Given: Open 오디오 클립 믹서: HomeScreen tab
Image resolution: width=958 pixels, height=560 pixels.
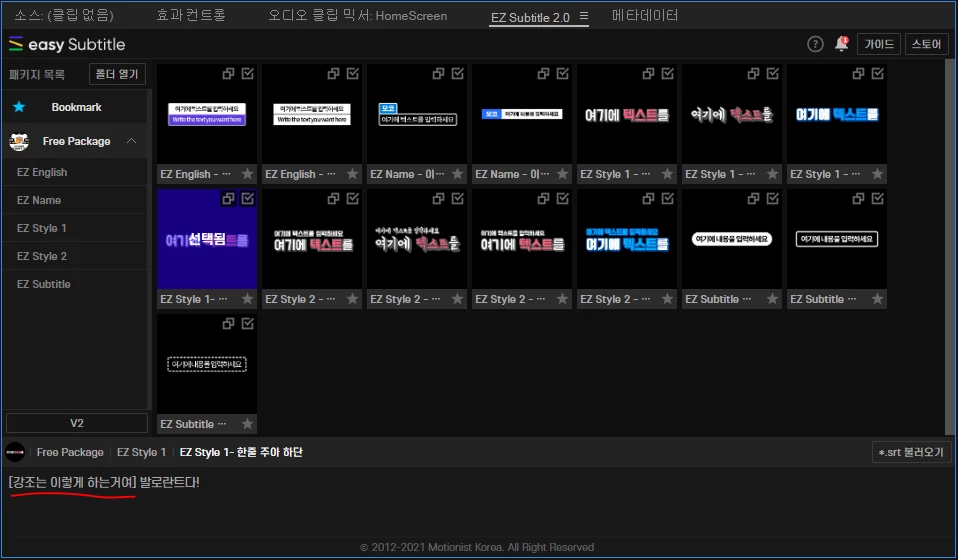Looking at the screenshot, I should coord(357,15).
